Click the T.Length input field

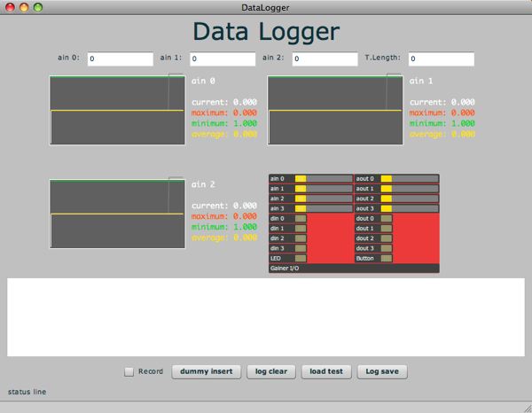tap(441, 58)
